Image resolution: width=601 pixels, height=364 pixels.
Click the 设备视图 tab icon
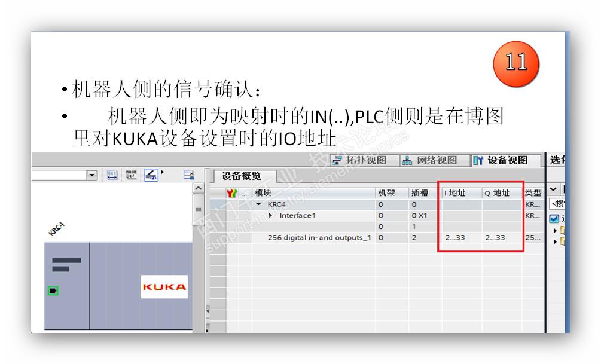478,160
